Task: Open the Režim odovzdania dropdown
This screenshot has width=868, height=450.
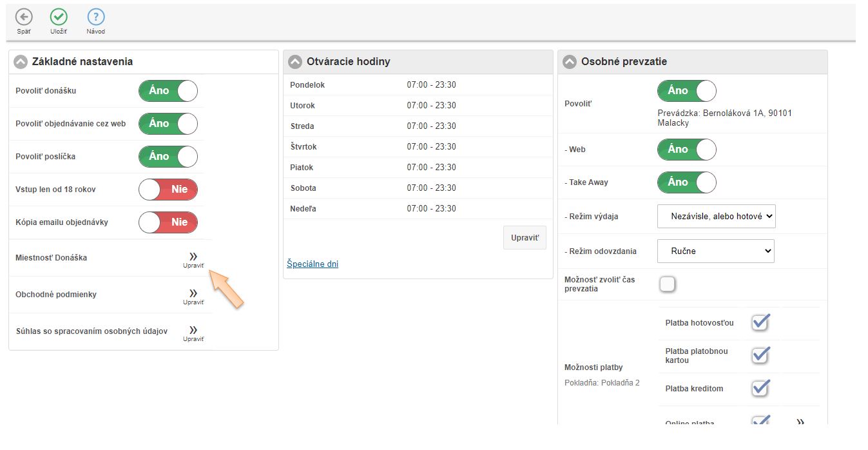Action: 715,251
